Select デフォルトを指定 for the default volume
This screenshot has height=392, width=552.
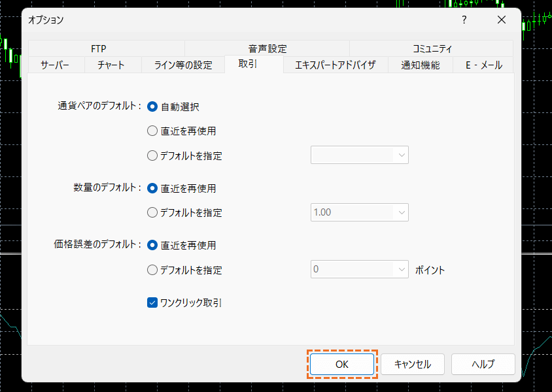coord(152,212)
